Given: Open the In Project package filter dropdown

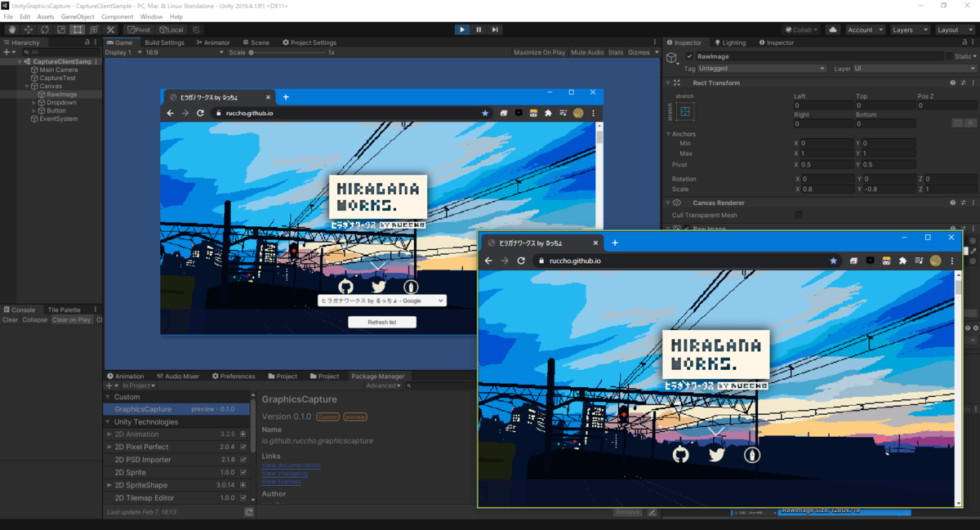Looking at the screenshot, I should 140,385.
